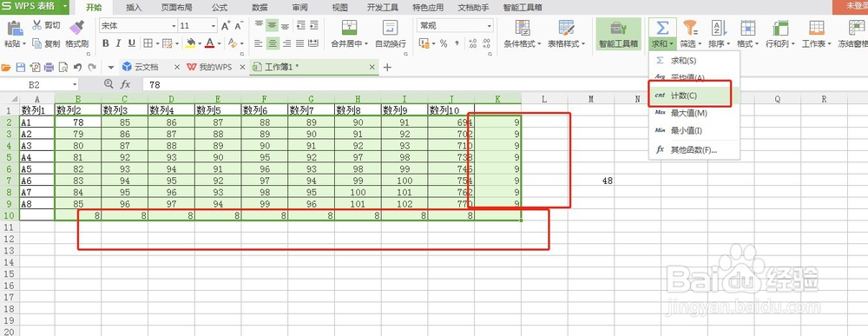
Task: Increase font size with A+ icon
Action: coord(226,26)
